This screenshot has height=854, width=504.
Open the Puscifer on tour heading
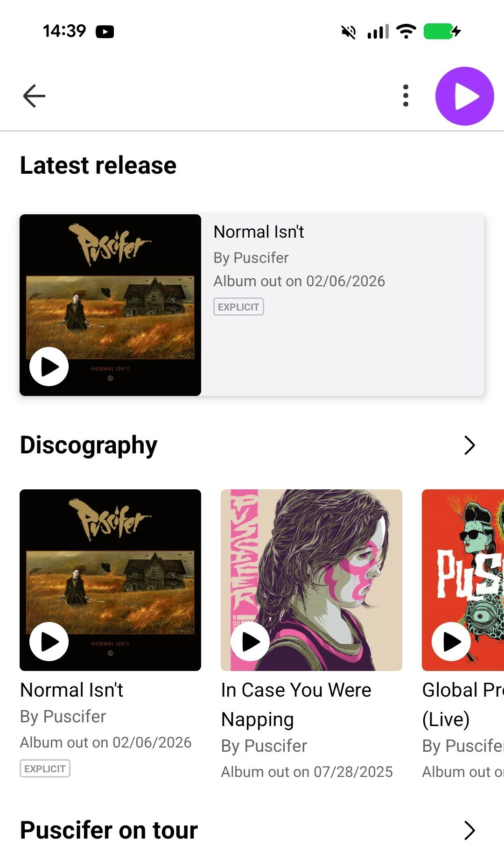(109, 830)
